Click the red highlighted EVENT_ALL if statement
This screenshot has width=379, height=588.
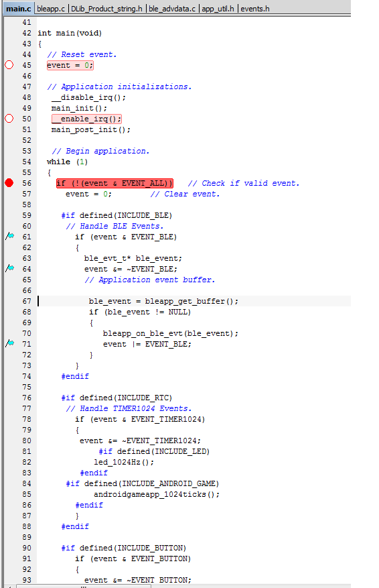click(x=115, y=184)
